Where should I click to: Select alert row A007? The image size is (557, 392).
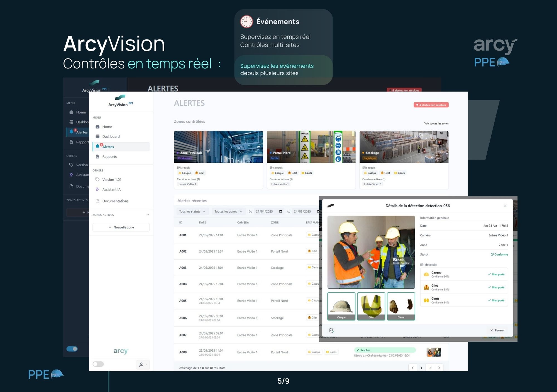coord(246,335)
